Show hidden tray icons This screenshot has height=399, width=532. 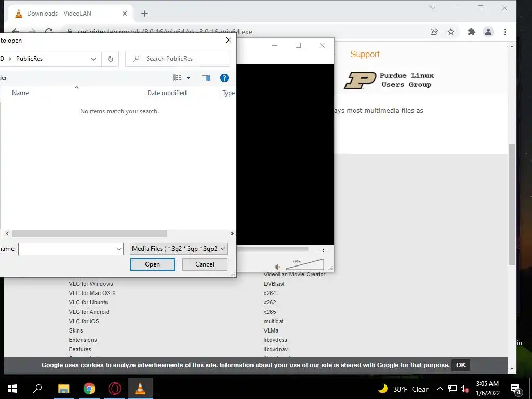440,389
